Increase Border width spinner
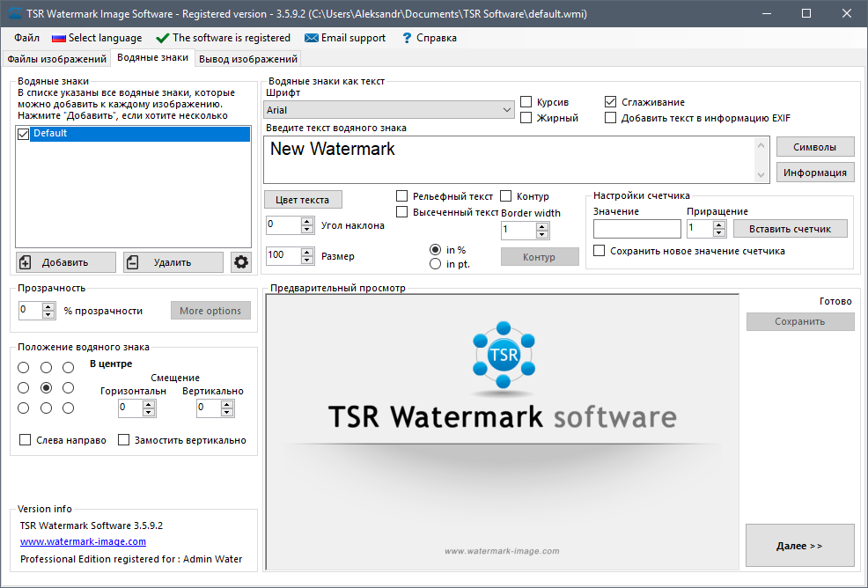This screenshot has width=868, height=588. (542, 226)
